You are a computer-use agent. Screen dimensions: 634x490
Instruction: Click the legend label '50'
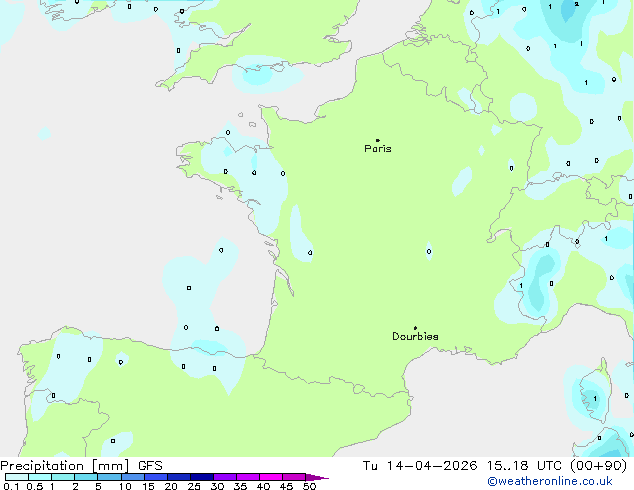(309, 486)
